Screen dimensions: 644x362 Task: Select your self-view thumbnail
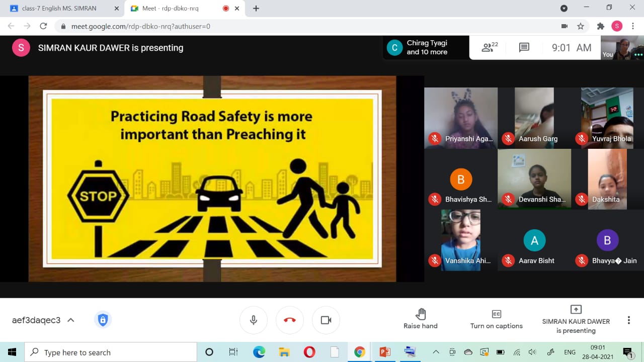622,48
